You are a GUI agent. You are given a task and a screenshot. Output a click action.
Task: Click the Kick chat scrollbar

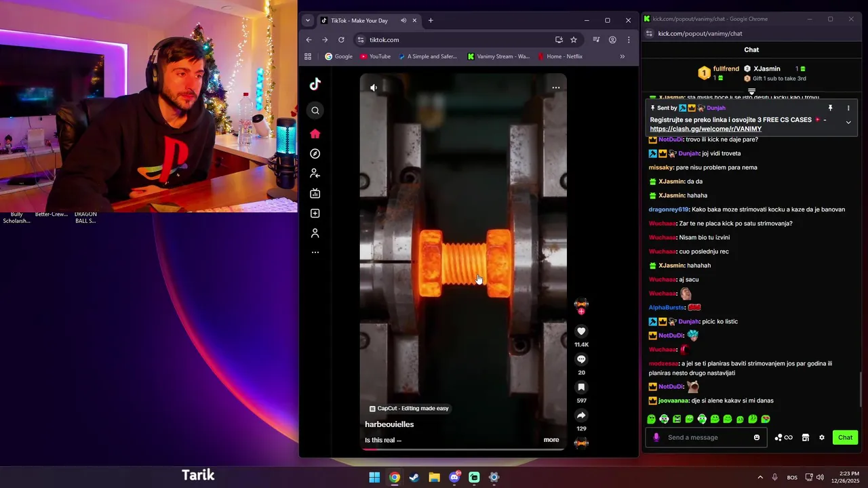pyautogui.click(x=861, y=390)
